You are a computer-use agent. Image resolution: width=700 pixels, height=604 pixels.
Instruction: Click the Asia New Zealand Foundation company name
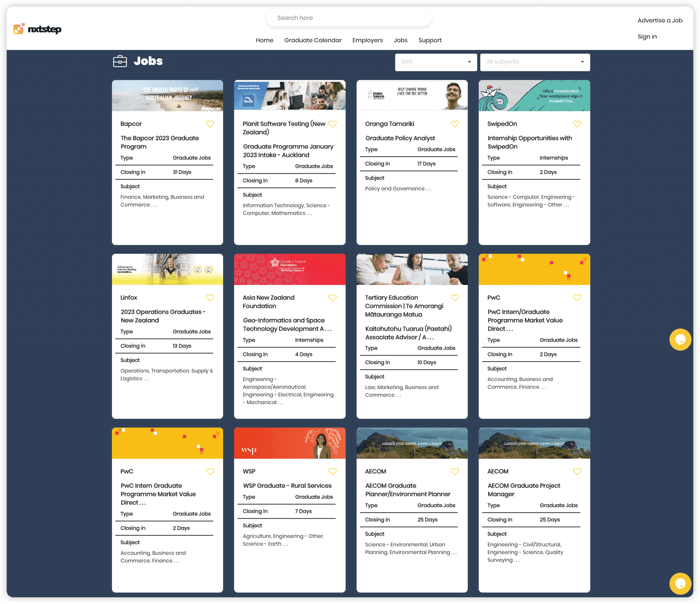(269, 302)
